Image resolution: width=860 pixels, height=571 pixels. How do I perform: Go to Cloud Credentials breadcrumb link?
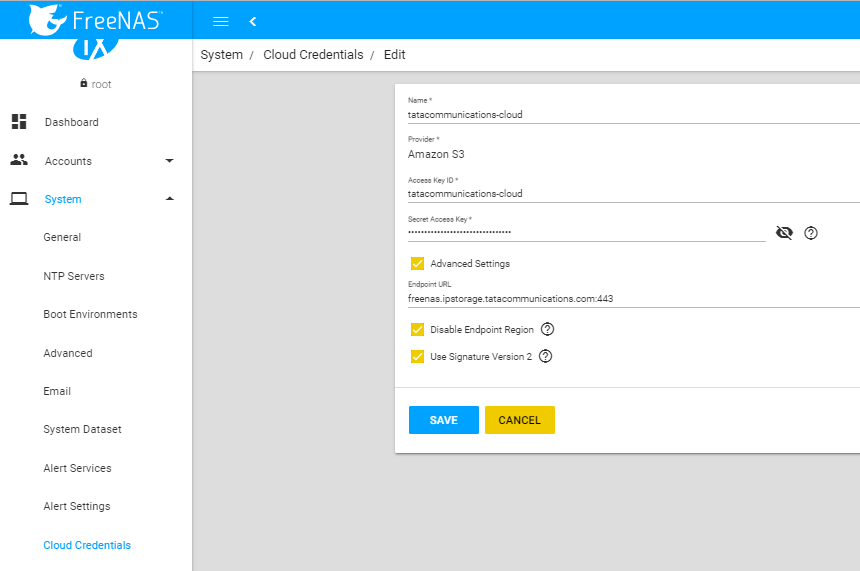313,55
